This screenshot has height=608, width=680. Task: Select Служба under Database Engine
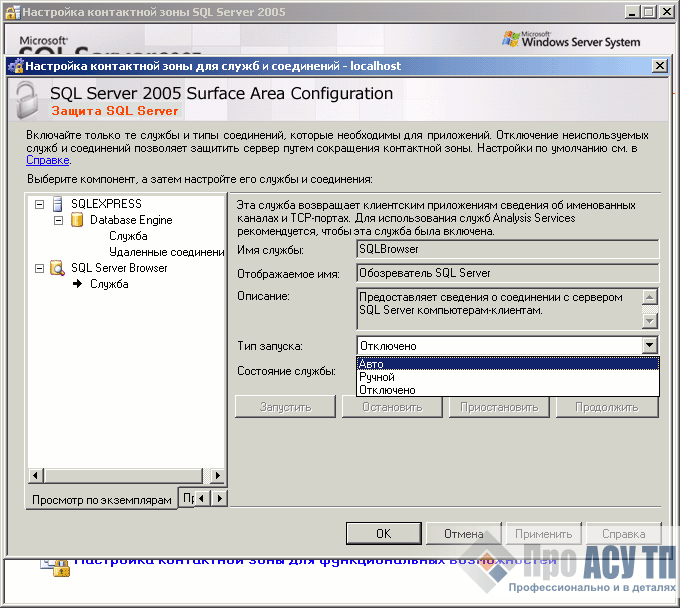point(128,236)
